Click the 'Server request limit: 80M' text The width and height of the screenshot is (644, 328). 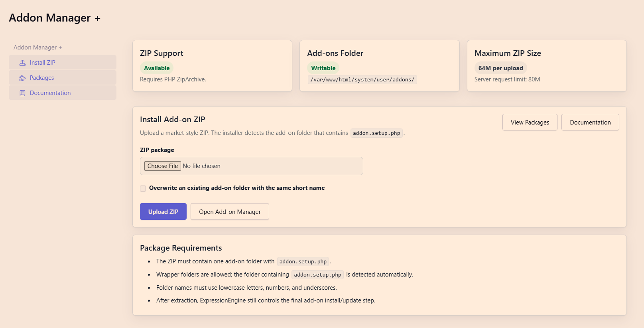507,79
